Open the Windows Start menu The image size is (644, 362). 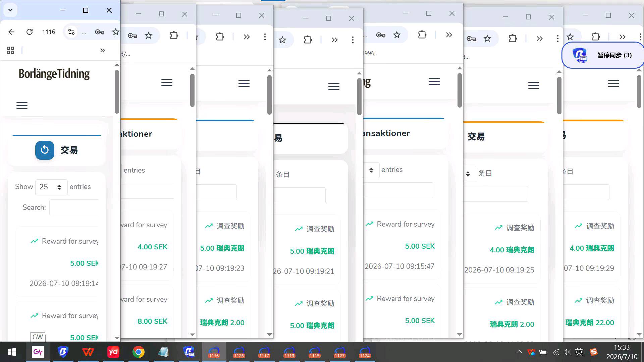[12, 352]
